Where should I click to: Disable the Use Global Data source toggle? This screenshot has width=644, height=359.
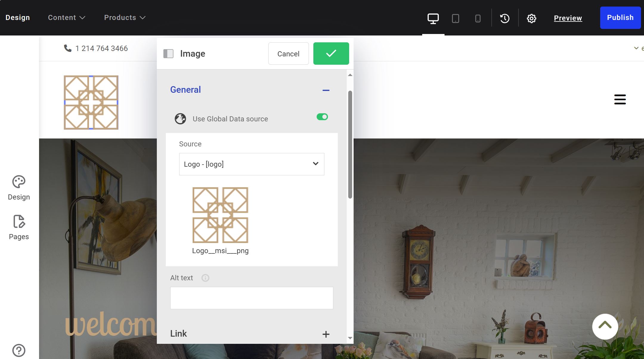(322, 117)
